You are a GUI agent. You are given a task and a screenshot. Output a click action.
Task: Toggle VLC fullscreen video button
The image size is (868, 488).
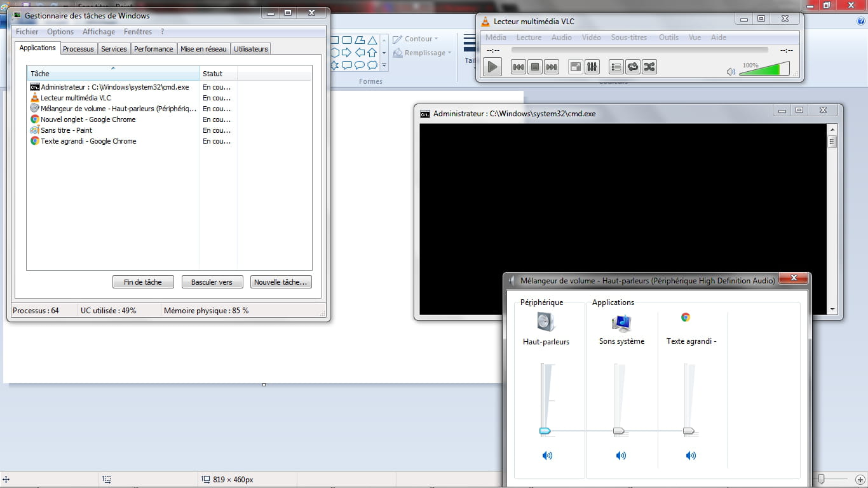(x=576, y=67)
